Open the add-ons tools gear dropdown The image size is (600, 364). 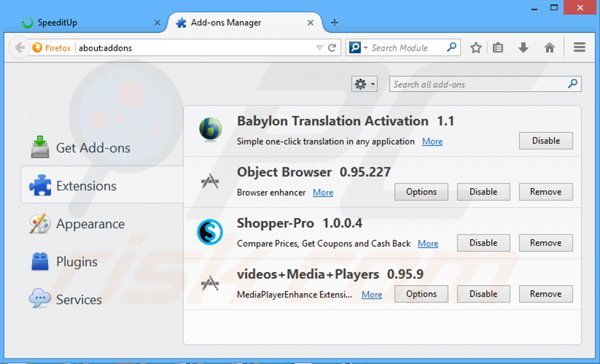tap(364, 84)
